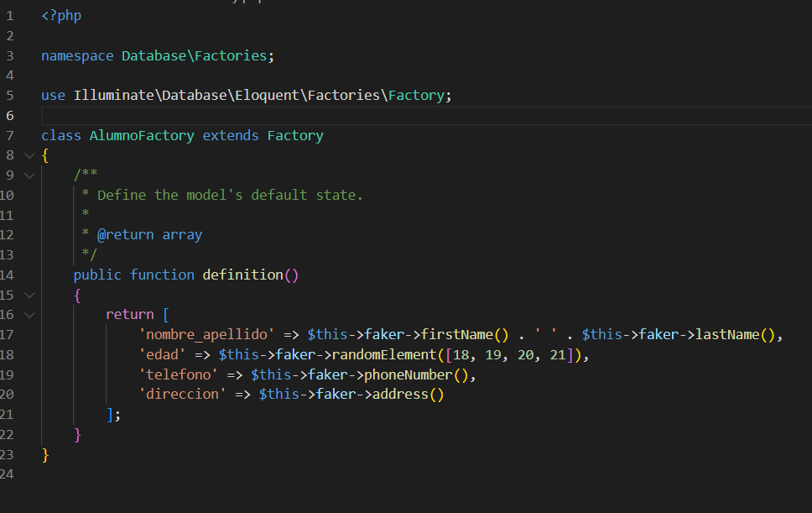Click the opening bracket after return

(x=166, y=315)
